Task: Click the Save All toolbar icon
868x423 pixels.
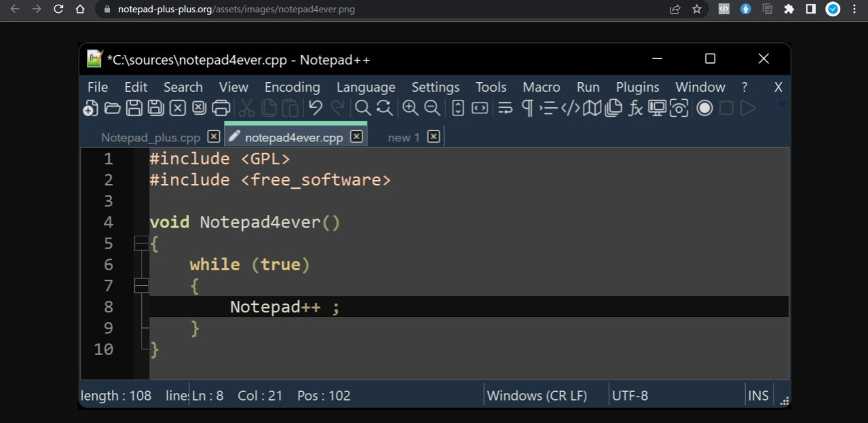Action: [156, 108]
